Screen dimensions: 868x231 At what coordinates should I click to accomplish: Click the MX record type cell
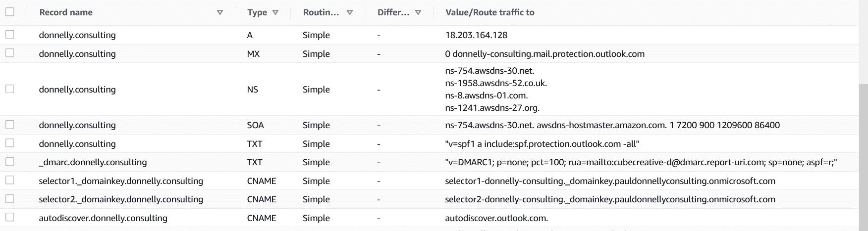pos(253,54)
